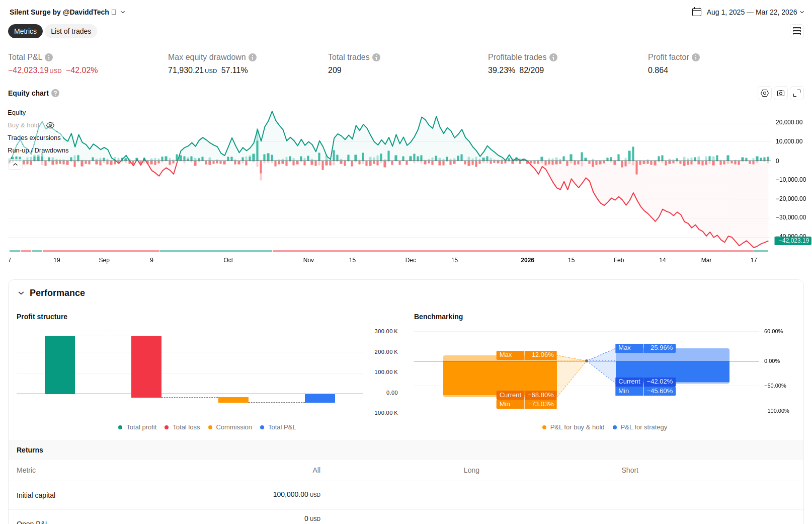Show the hidden Buy & hold series
Screen dimensions: 812x524
50,125
